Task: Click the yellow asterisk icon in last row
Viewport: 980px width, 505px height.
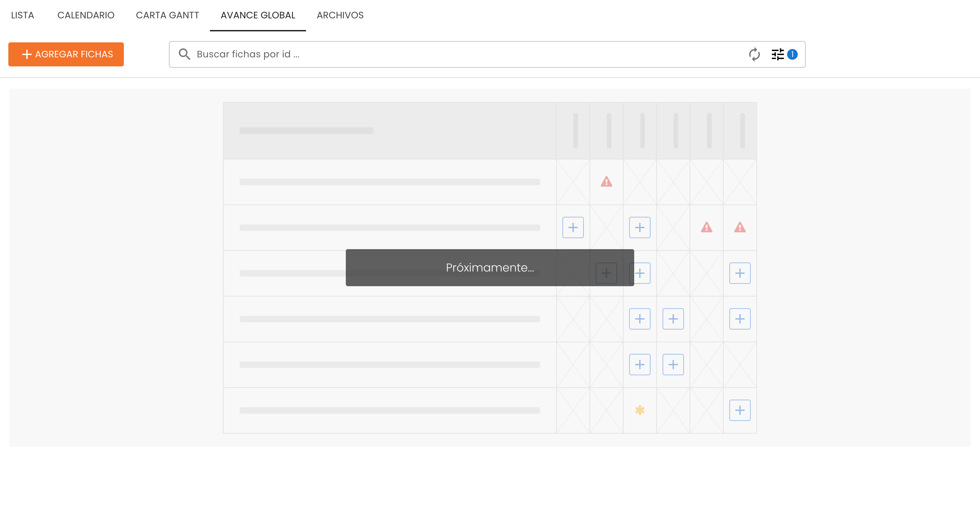Action: click(x=640, y=410)
